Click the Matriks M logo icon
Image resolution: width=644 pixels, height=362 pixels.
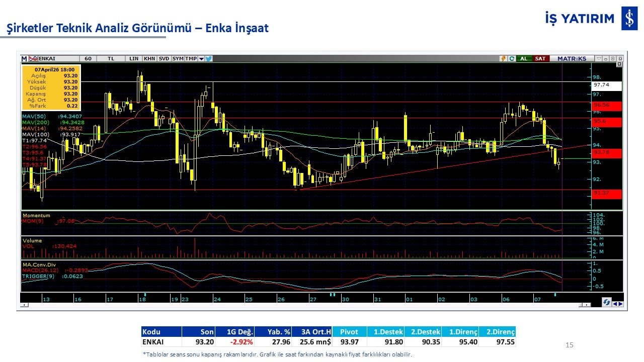pyautogui.click(x=24, y=58)
